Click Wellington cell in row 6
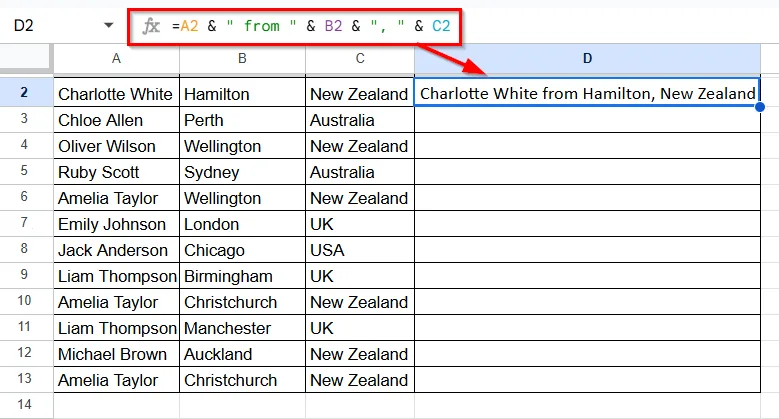779x419 pixels. (242, 198)
